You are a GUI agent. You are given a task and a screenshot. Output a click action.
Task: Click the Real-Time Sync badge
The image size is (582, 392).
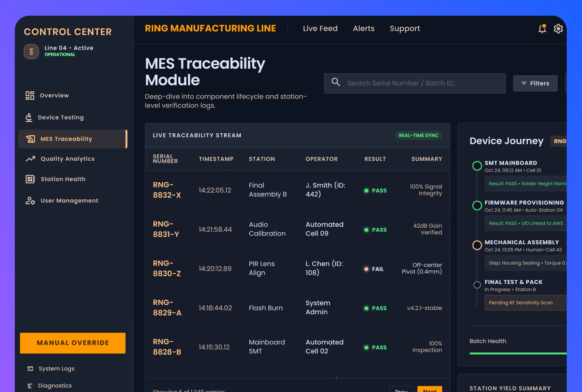click(x=418, y=136)
